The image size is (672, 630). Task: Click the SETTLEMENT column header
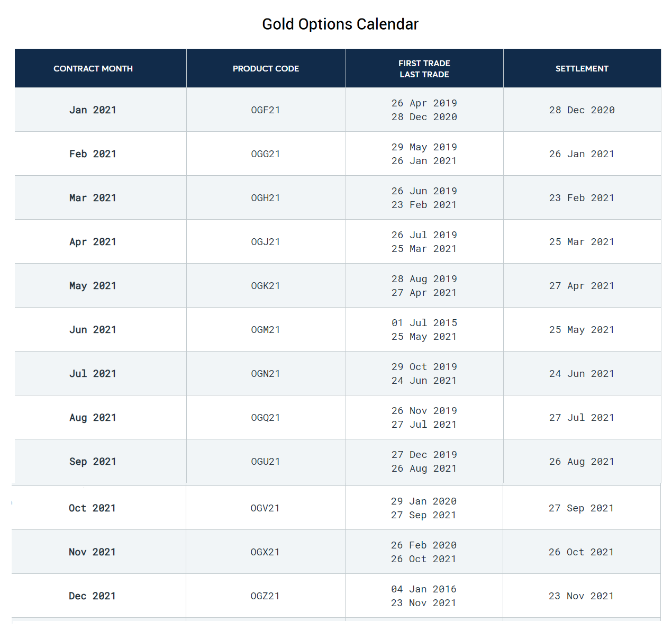[582, 68]
